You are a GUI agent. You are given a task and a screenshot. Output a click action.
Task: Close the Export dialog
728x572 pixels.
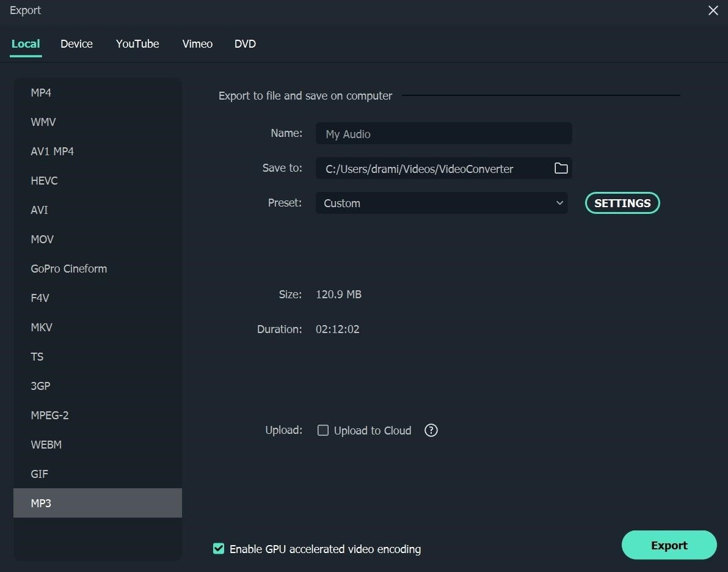(713, 10)
